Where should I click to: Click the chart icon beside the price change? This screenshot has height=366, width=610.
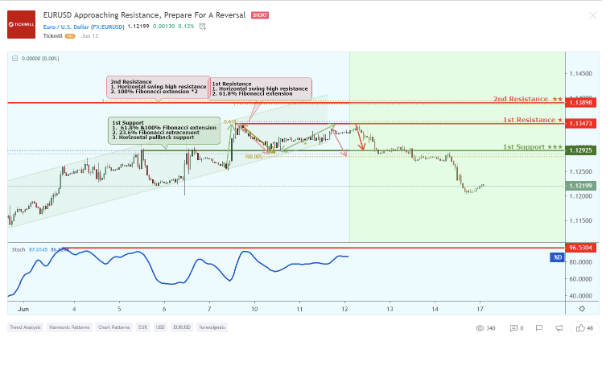202,26
